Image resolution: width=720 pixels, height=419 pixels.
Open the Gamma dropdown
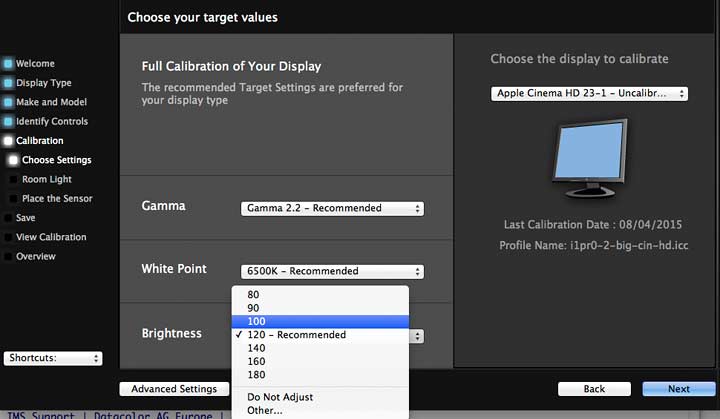(x=332, y=208)
